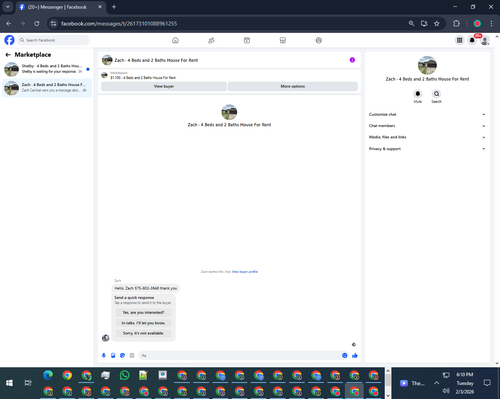Open Chrome extensions puzzle icon
The width and height of the screenshot is (500, 399).
[x=456, y=23]
